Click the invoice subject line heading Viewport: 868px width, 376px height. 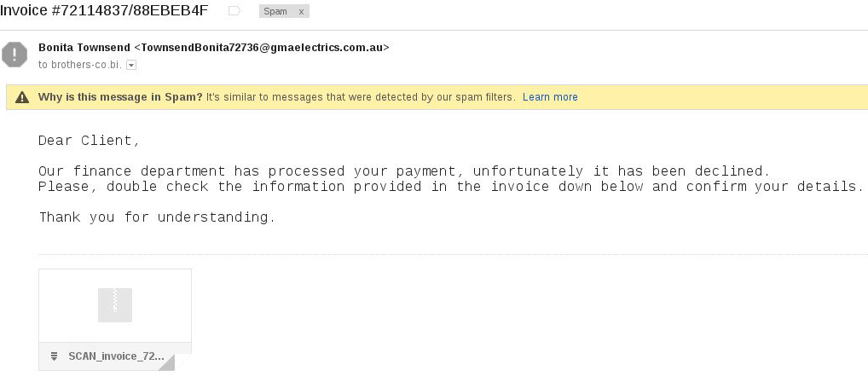[x=104, y=11]
